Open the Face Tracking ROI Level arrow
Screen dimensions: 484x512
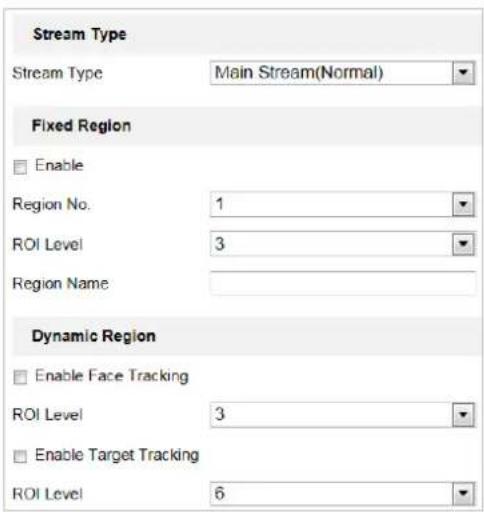point(463,415)
